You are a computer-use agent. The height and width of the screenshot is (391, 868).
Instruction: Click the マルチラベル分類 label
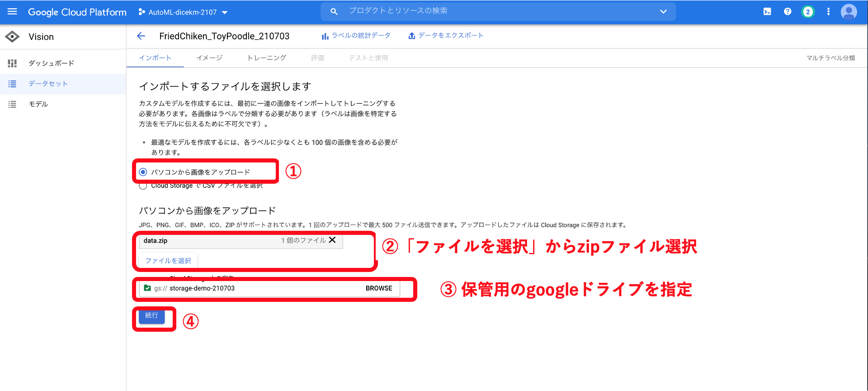830,58
